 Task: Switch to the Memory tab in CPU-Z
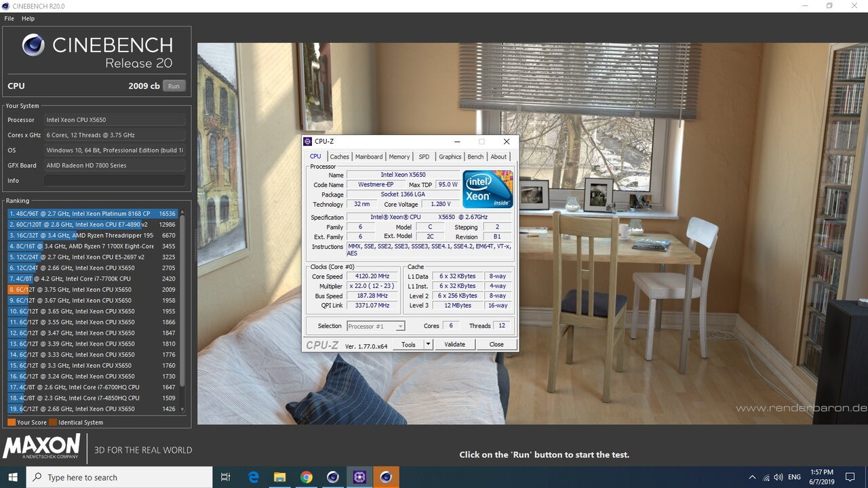coord(399,157)
